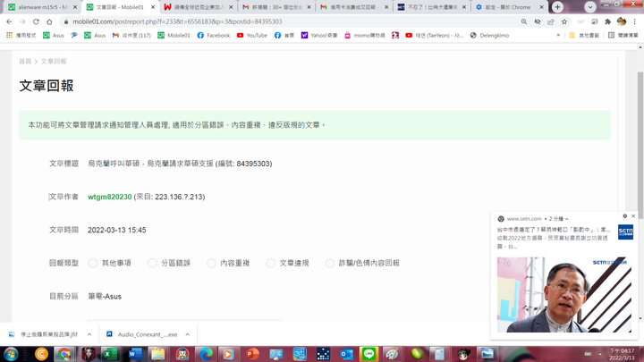Show hidden system tray icons
The height and width of the screenshot is (362, 644).
coord(600,354)
